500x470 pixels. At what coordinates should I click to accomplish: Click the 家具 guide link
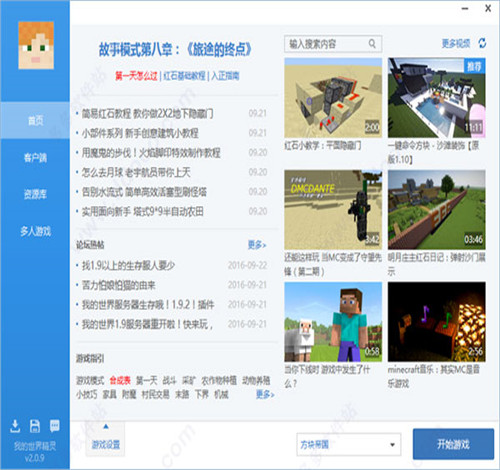tap(109, 395)
